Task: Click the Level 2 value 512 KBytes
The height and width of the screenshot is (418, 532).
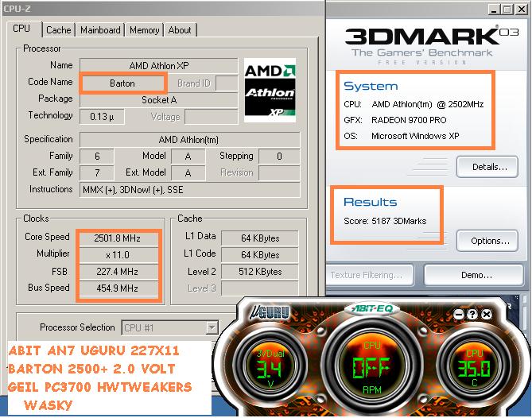Action: coord(260,272)
